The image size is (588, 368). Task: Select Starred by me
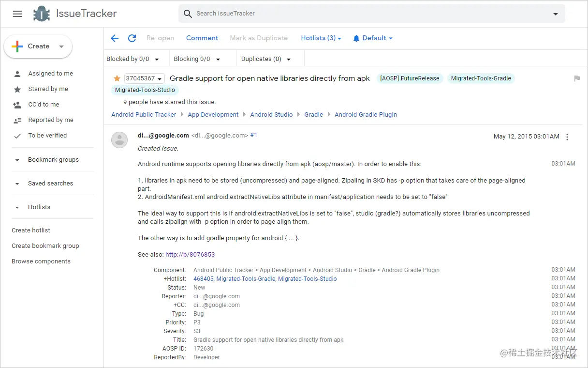tap(48, 89)
